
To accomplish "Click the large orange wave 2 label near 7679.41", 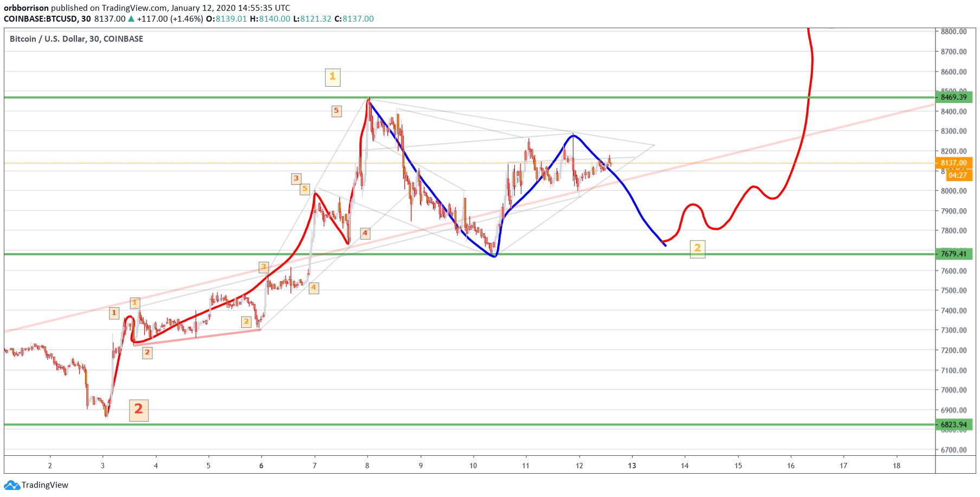I will (698, 249).
